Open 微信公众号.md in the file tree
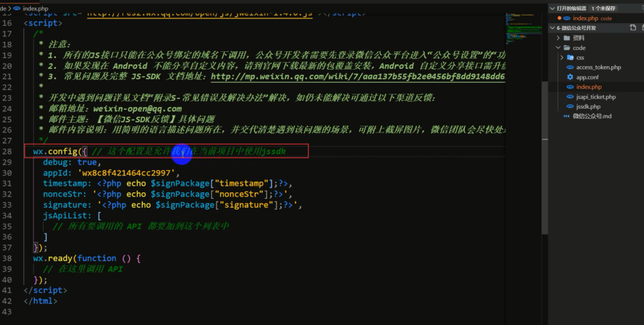 pos(592,117)
